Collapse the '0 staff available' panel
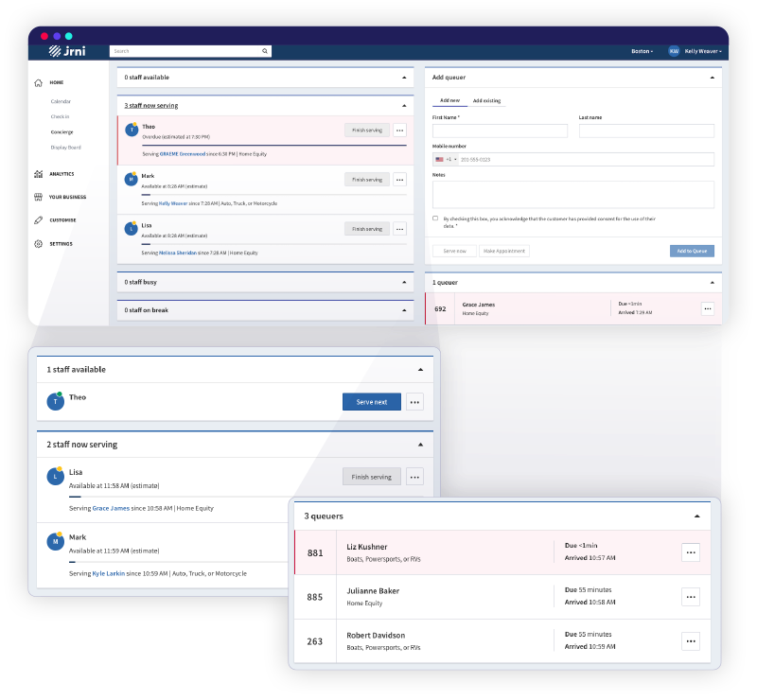This screenshot has height=700, width=757. point(405,78)
